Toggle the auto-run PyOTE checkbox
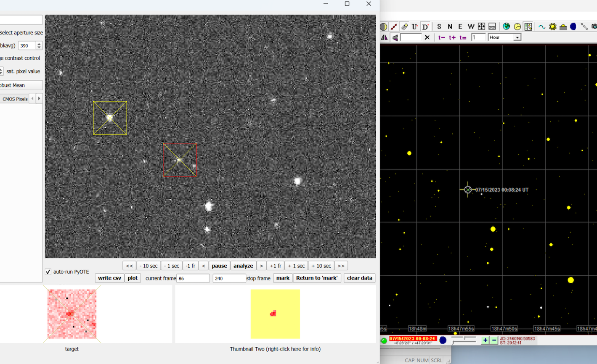597x364 pixels. tap(48, 272)
